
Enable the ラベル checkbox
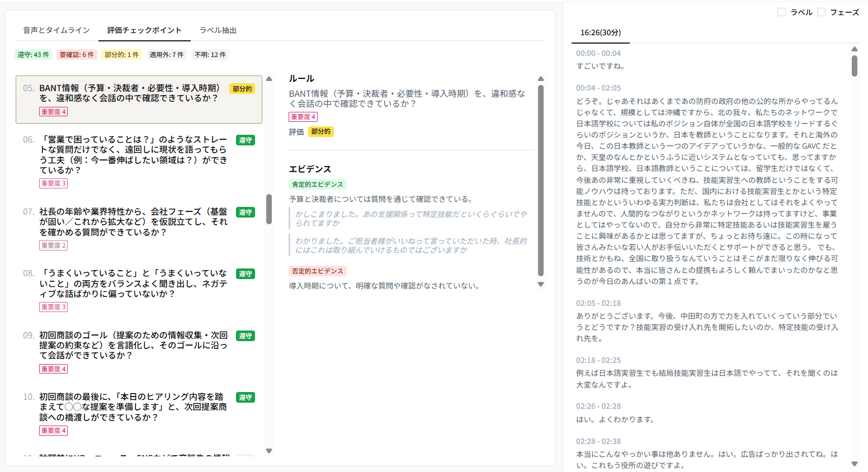[781, 12]
